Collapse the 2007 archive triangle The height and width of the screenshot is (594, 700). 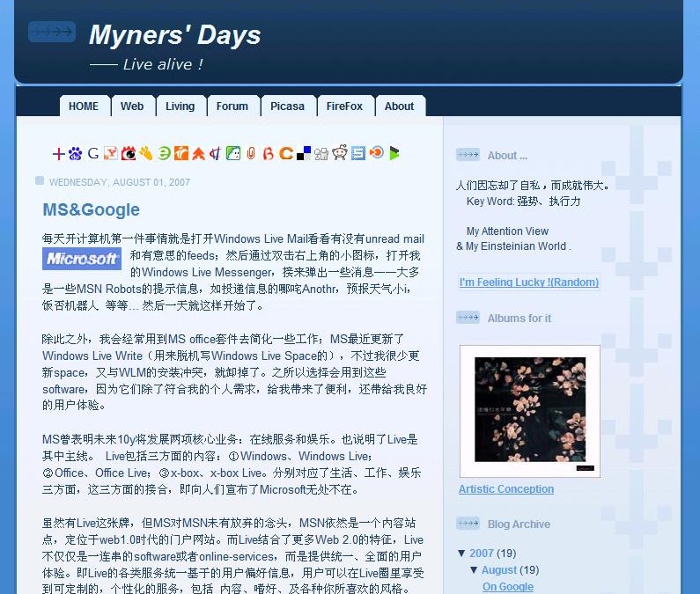coord(461,554)
